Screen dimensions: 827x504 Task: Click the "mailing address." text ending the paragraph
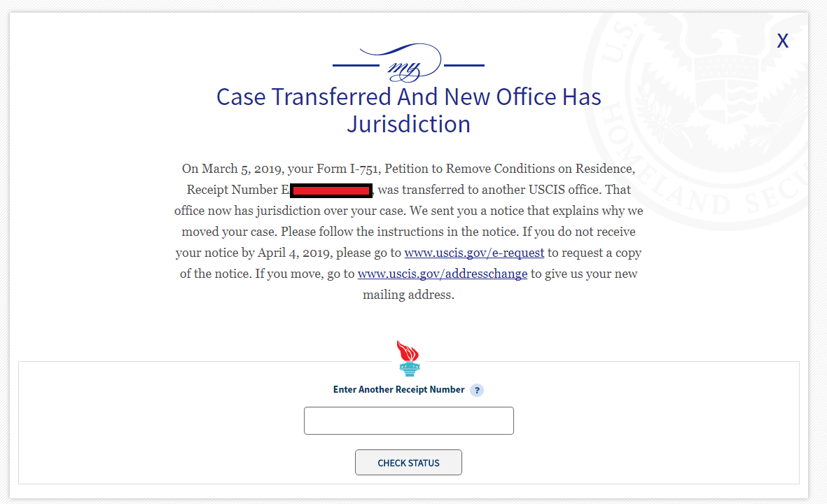pos(408,295)
